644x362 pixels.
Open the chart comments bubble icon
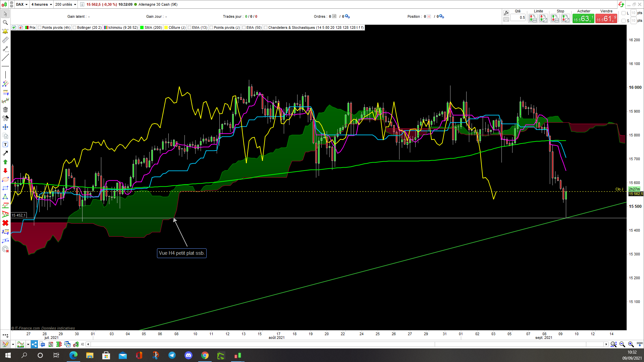tap(43, 344)
